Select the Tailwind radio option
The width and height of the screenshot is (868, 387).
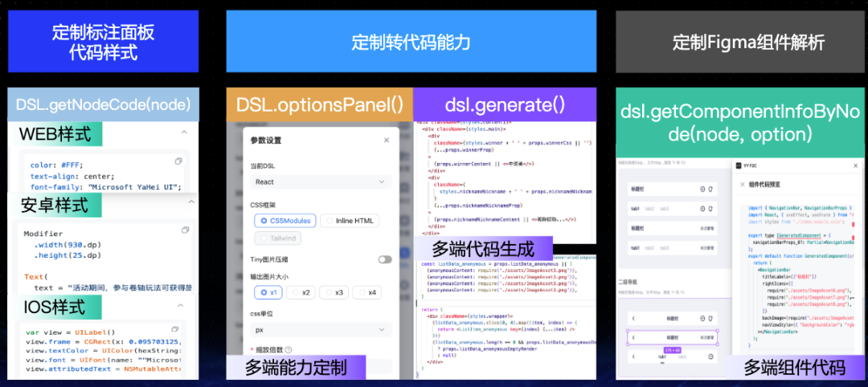(278, 238)
